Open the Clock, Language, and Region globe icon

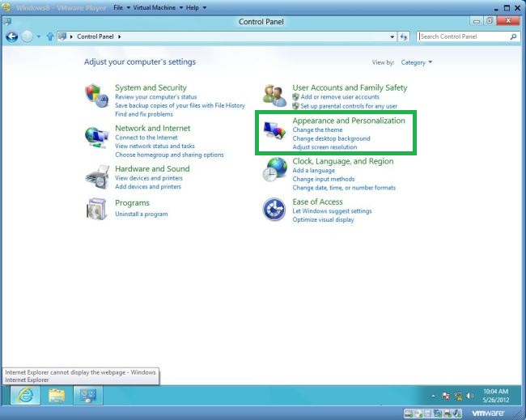point(275,169)
